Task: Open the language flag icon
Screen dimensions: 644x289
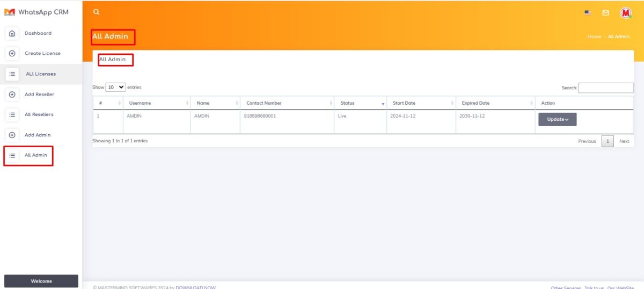Action: [588, 12]
